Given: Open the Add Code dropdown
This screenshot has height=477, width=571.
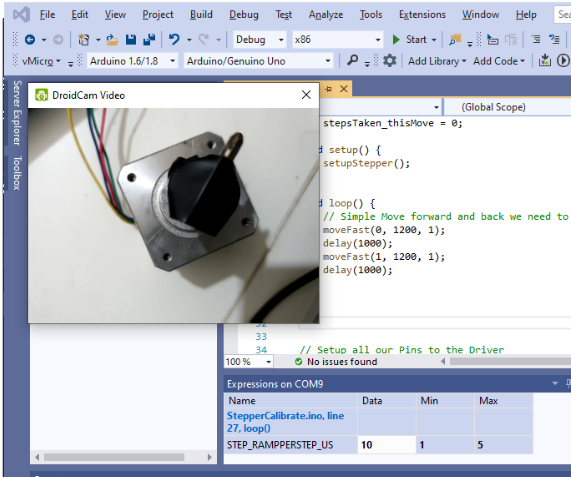Looking at the screenshot, I should [x=499, y=61].
